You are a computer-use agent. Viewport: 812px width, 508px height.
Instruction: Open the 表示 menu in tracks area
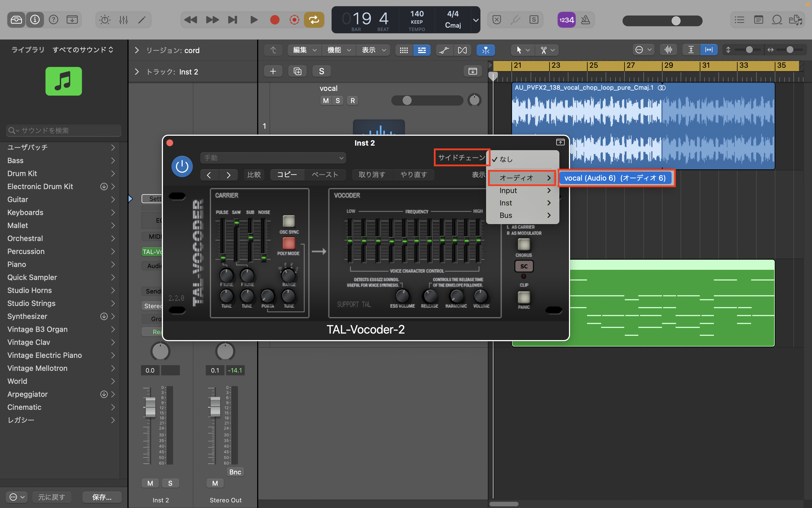(x=374, y=50)
